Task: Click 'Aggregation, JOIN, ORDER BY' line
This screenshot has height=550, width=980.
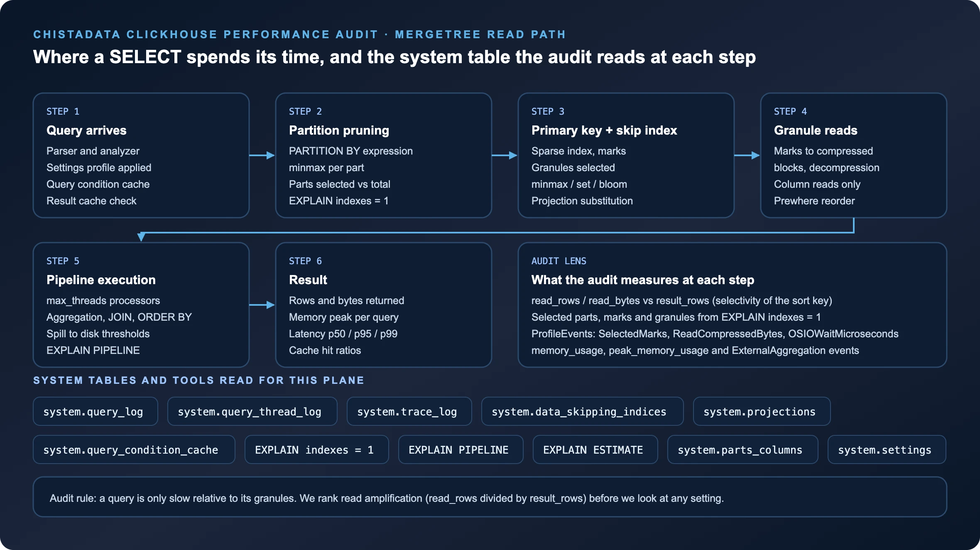Action: click(119, 317)
